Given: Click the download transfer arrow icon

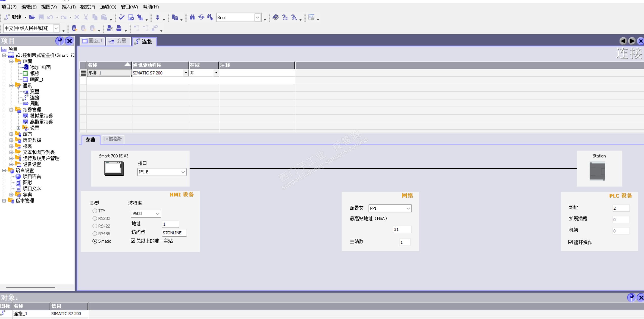Looking at the screenshot, I should (x=157, y=17).
